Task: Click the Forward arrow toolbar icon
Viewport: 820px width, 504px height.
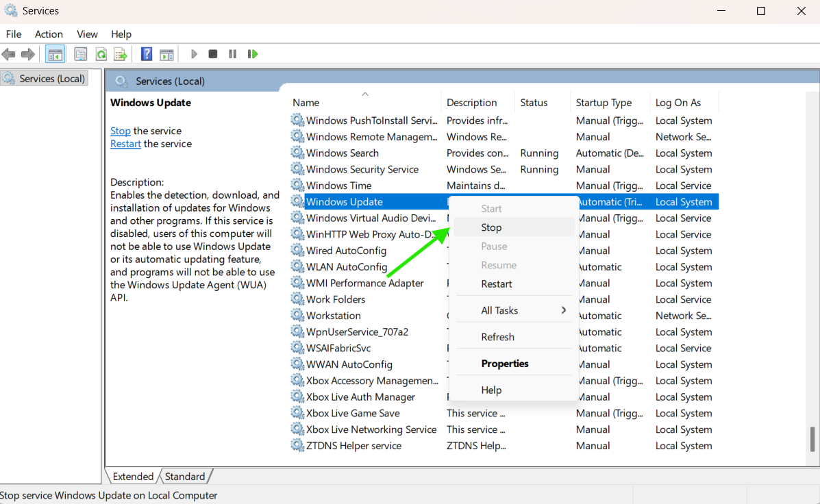Action: tap(27, 54)
